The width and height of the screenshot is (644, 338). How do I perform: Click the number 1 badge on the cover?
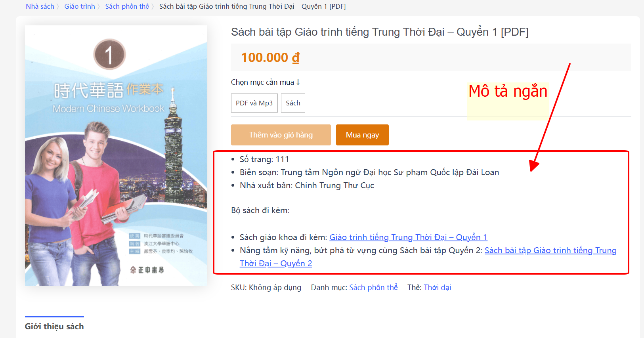(x=109, y=55)
